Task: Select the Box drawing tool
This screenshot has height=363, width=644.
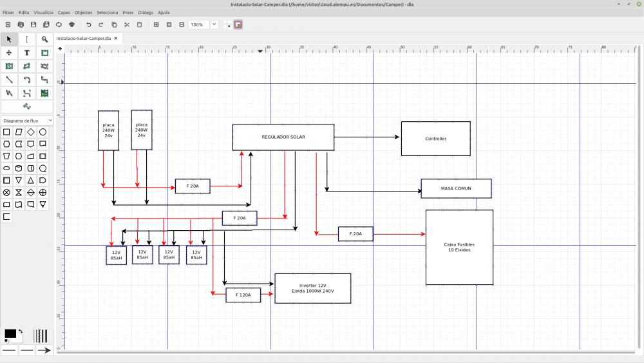Action: point(44,53)
